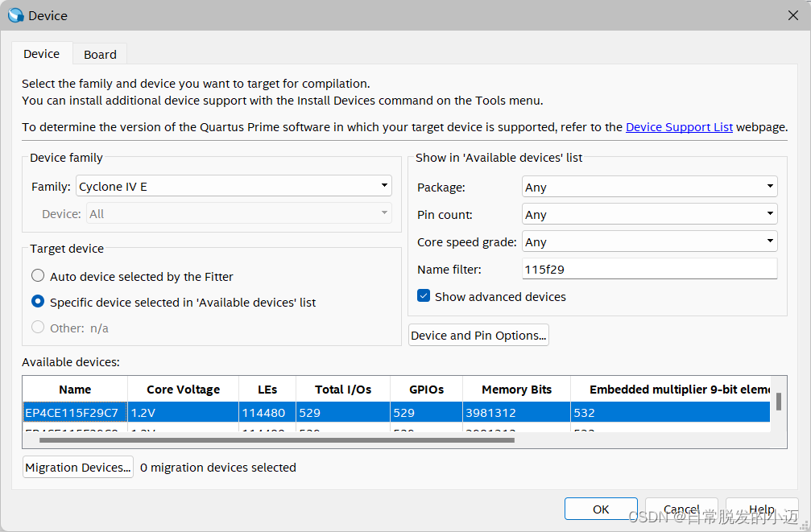Open the Package dropdown
This screenshot has height=532, width=811.
click(x=650, y=187)
